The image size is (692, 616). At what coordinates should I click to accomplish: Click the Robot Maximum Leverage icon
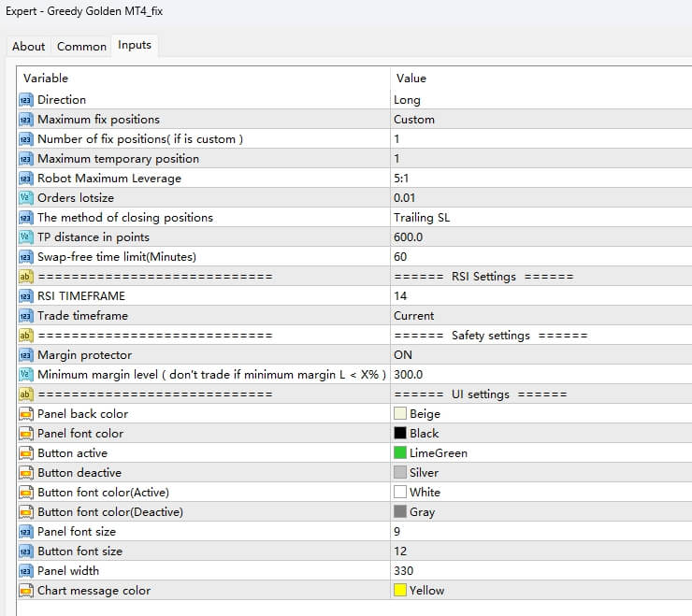pyautogui.click(x=26, y=179)
